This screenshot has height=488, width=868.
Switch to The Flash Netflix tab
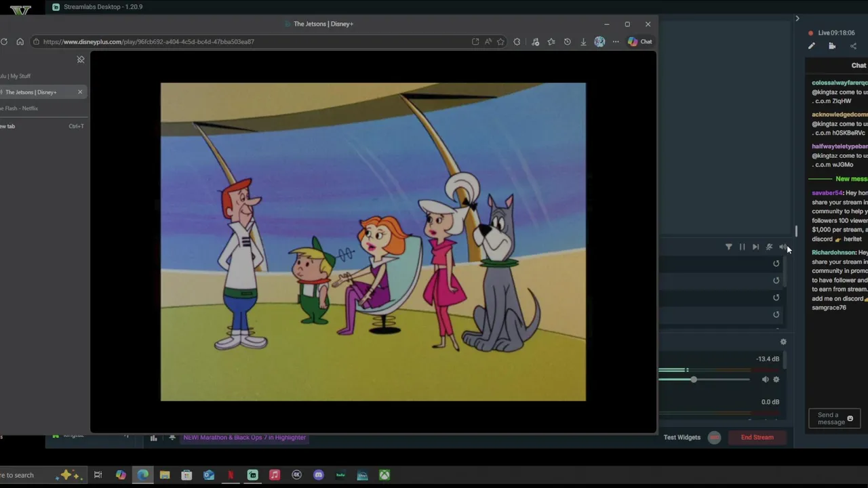point(43,108)
